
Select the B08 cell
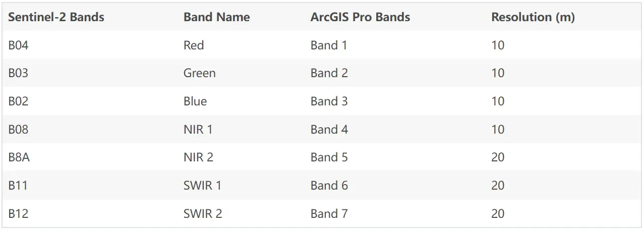[x=18, y=130]
